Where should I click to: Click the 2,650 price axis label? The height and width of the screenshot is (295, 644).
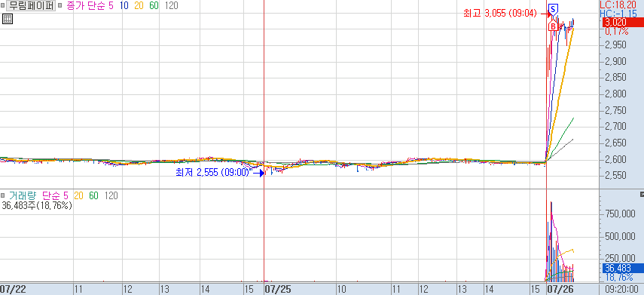(x=615, y=143)
